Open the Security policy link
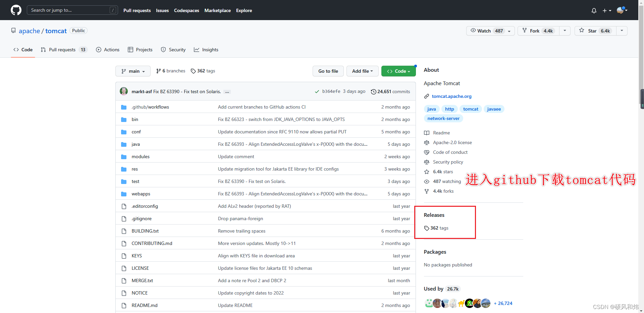 pos(448,162)
